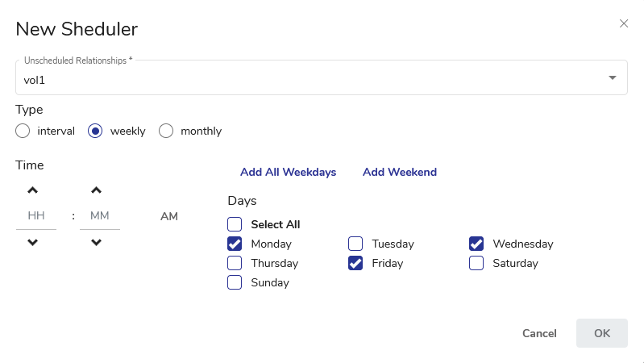The image size is (644, 363).
Task: Close the New Sheduler dialog
Action: [623, 24]
